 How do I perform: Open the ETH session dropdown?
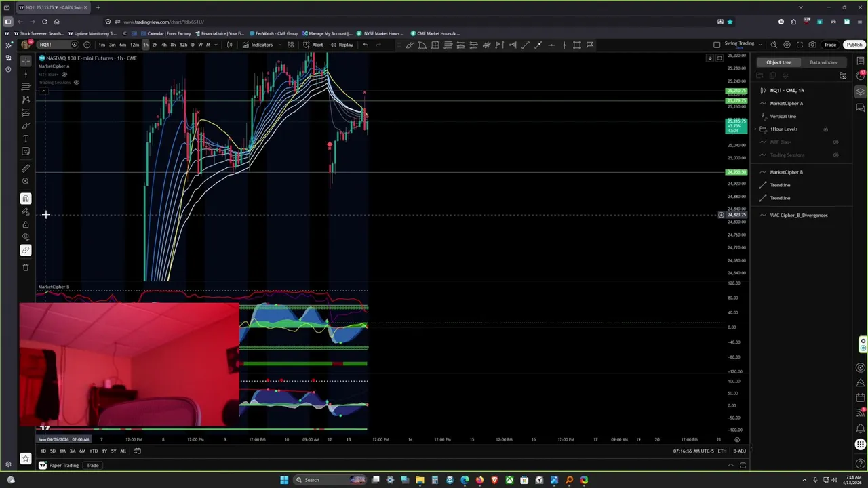pyautogui.click(x=722, y=451)
